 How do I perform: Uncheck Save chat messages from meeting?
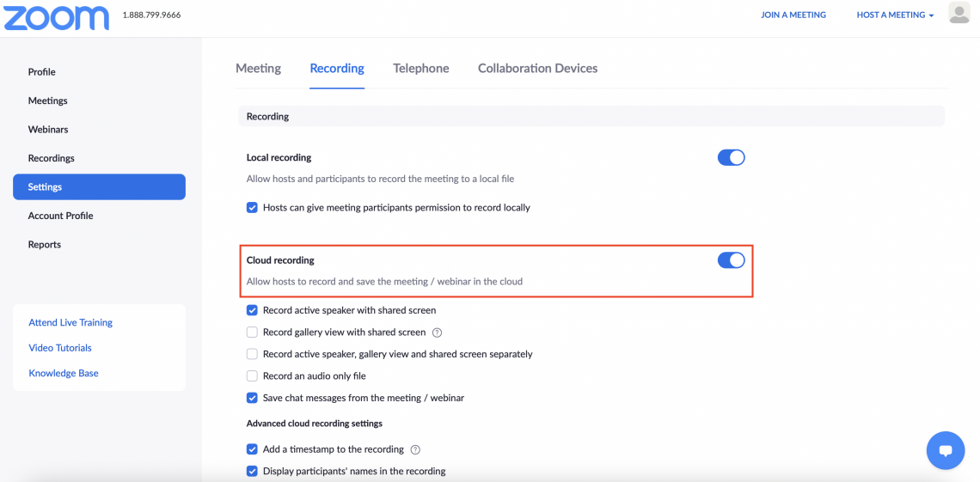tap(252, 397)
